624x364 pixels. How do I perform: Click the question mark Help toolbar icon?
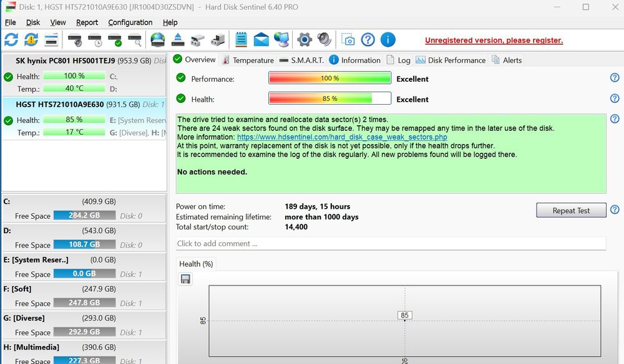pyautogui.click(x=368, y=40)
